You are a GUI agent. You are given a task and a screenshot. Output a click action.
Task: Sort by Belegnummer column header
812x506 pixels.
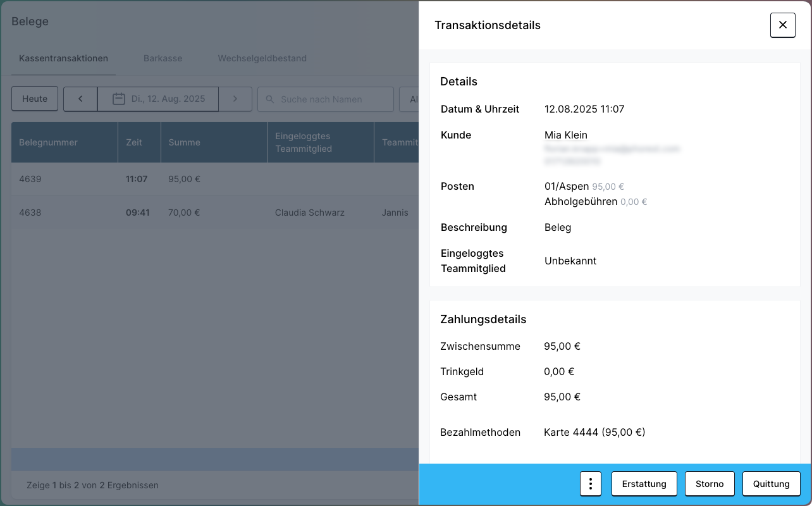65,142
